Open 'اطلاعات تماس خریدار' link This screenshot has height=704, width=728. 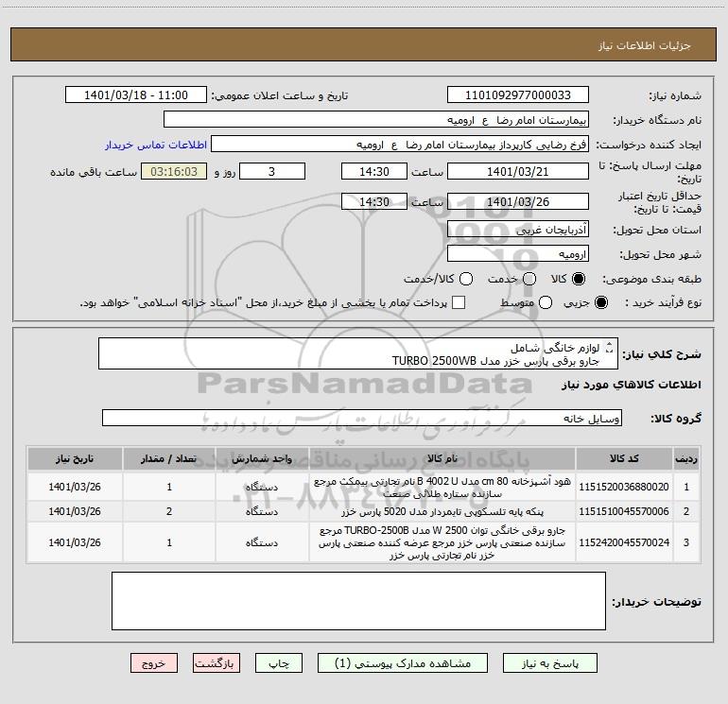(x=156, y=145)
